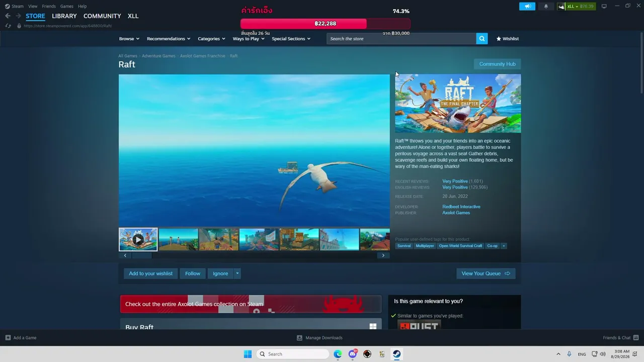The height and width of the screenshot is (362, 644).
Task: Open the Steam menu
Action: (18, 7)
